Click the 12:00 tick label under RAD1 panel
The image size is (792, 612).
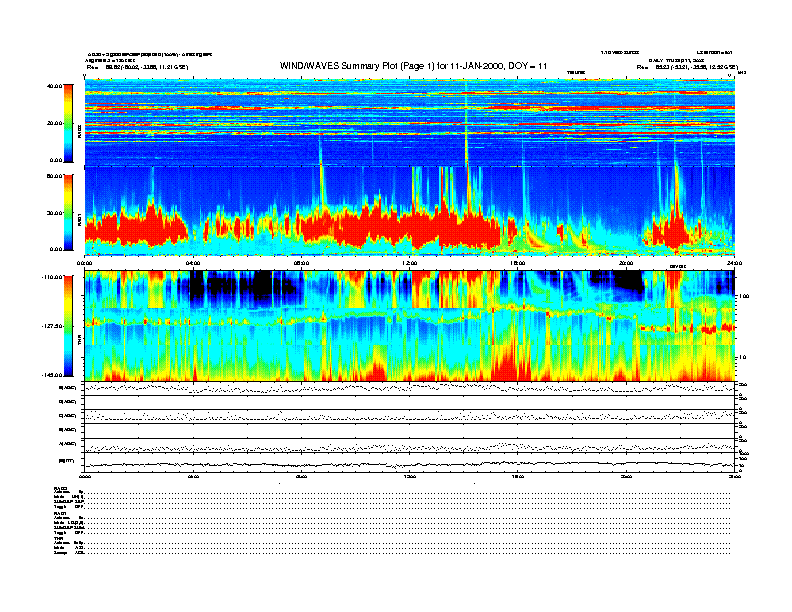410,263
